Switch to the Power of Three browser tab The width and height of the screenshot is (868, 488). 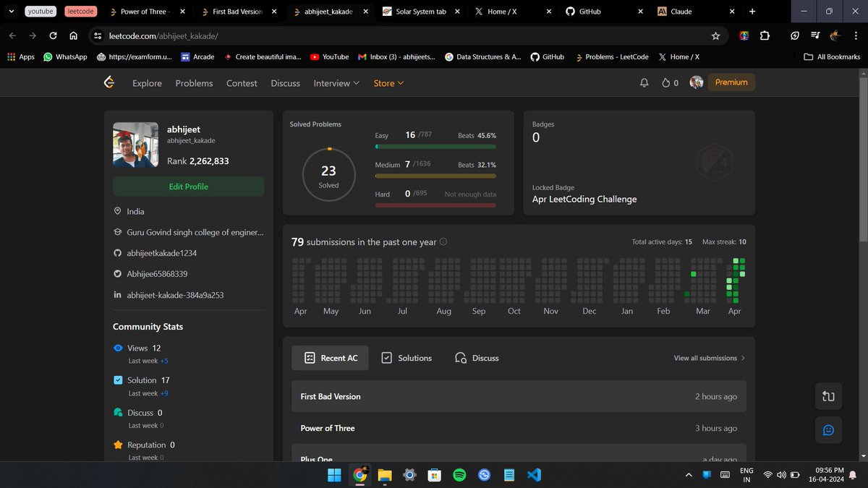(145, 12)
